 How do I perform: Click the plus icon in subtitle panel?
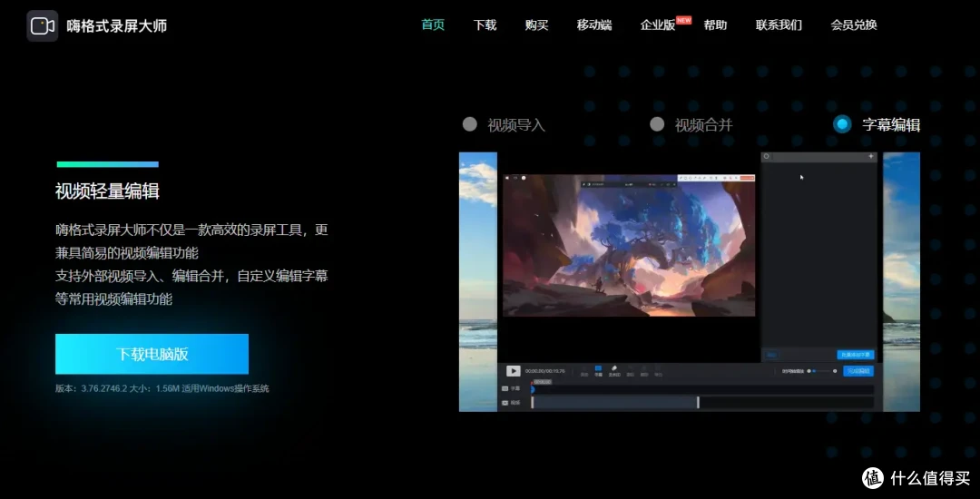click(871, 156)
